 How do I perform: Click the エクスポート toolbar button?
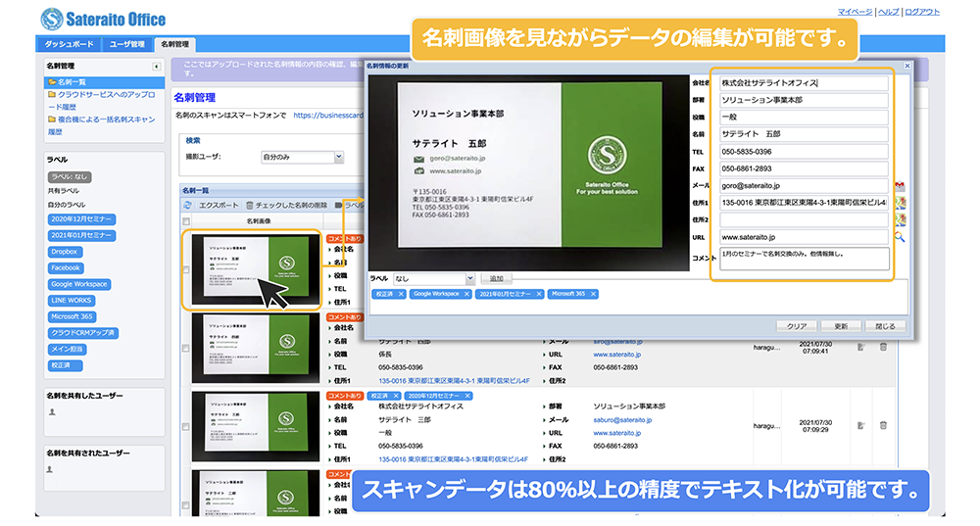pyautogui.click(x=219, y=205)
